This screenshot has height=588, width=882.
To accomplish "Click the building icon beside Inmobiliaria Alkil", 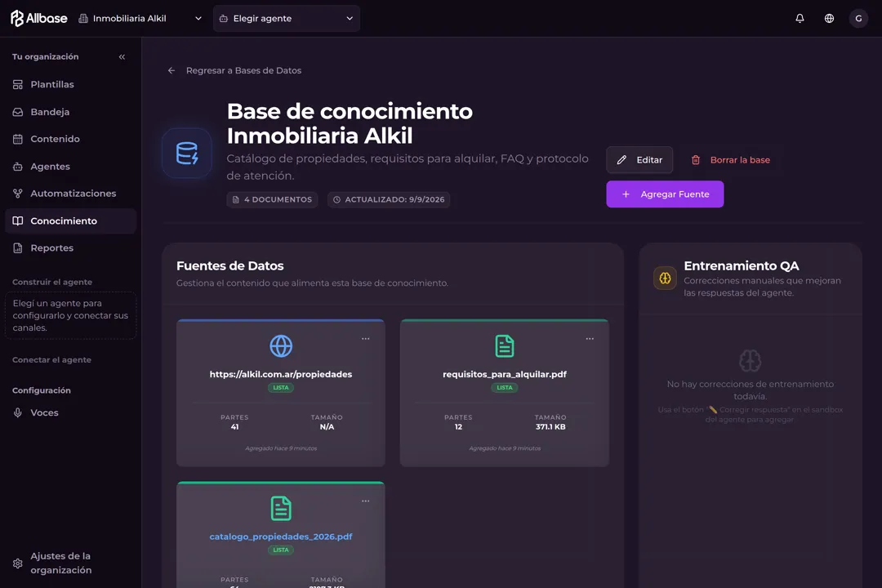I will pos(83,19).
